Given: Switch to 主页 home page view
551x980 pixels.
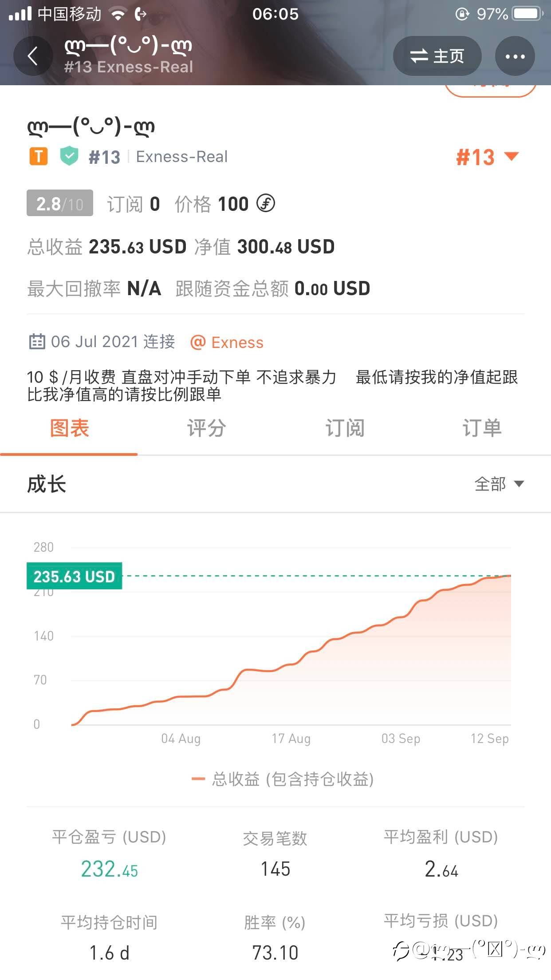Looking at the screenshot, I should pyautogui.click(x=437, y=56).
